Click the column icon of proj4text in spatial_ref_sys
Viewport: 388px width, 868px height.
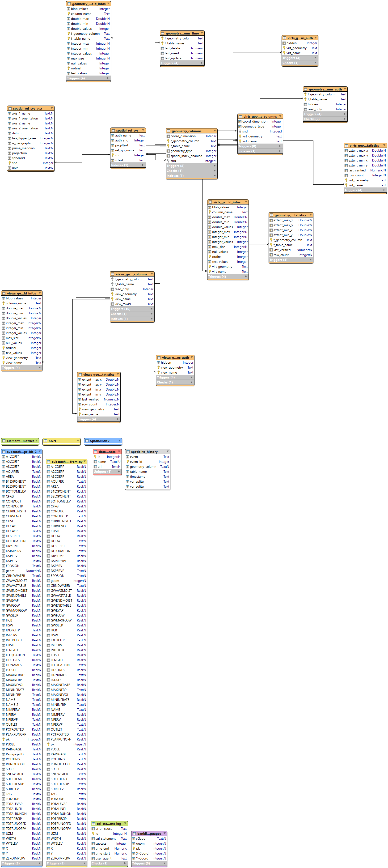113,145
